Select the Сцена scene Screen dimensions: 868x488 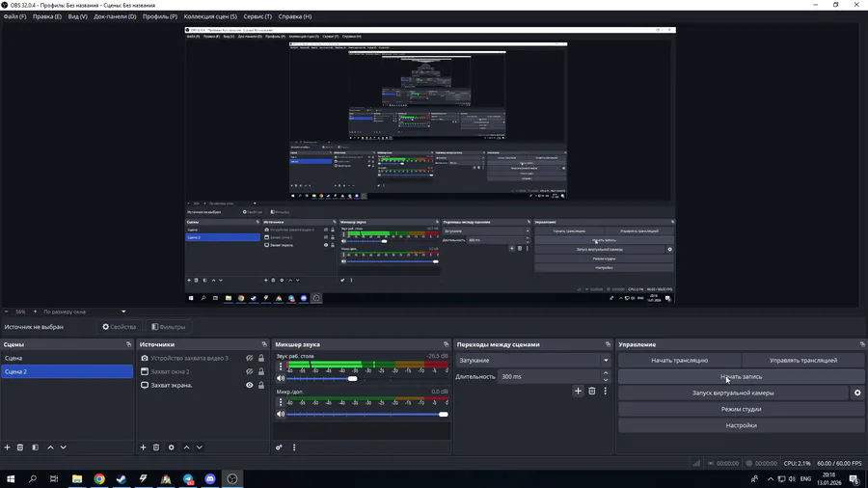tap(67, 358)
